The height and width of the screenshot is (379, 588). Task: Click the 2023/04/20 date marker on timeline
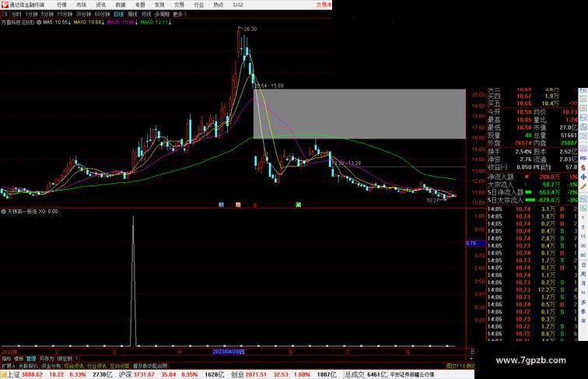pyautogui.click(x=229, y=352)
